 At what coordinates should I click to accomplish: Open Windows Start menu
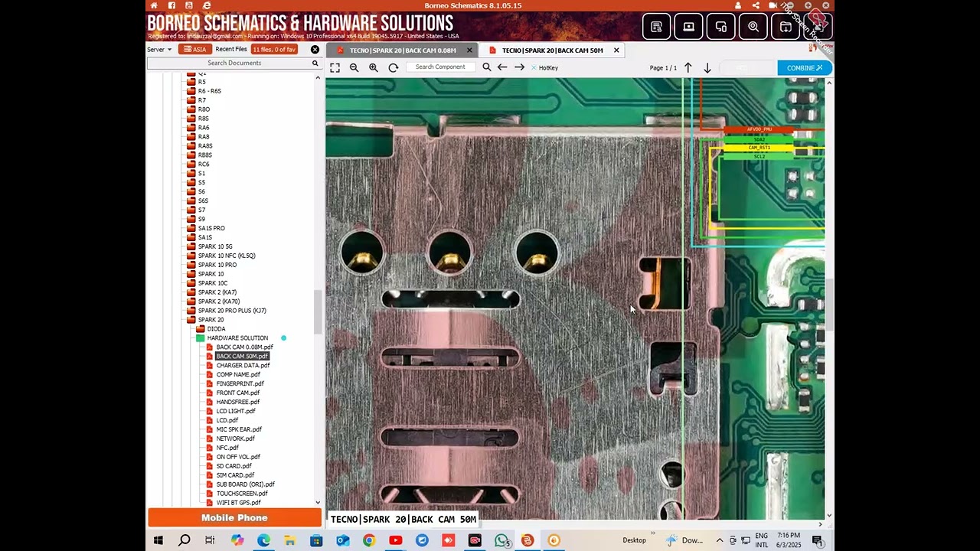click(x=158, y=540)
